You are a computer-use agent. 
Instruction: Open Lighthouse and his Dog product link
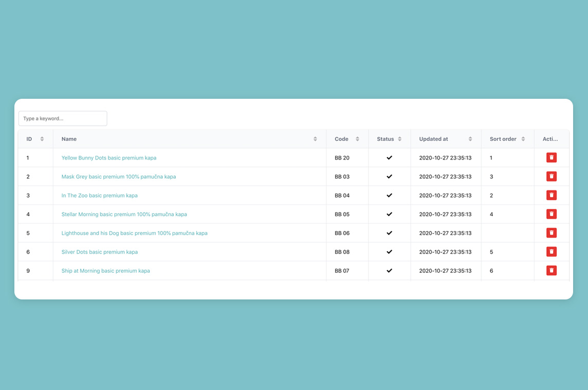pos(134,233)
